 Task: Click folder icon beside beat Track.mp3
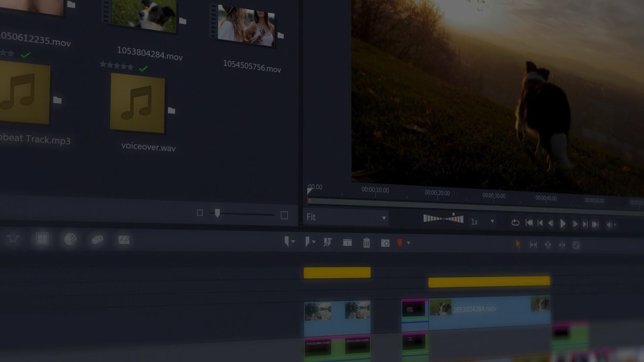pos(57,100)
